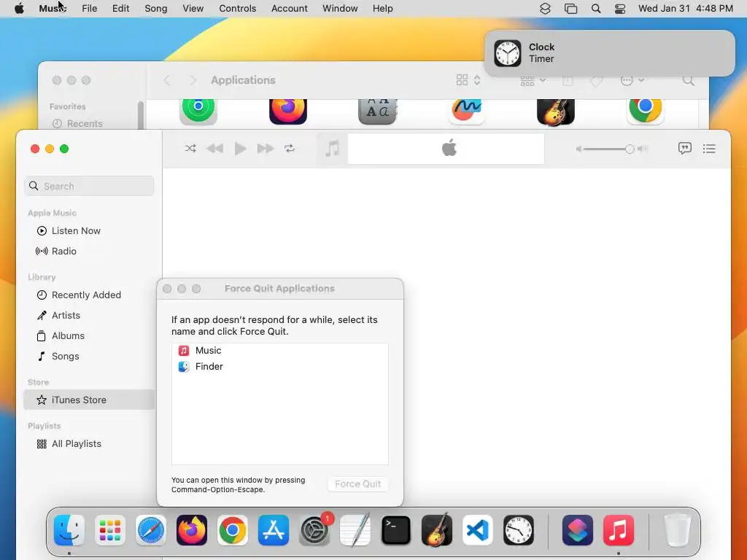747x560 pixels.
Task: Show the Up Next queue list icon
Action: pyautogui.click(x=709, y=149)
